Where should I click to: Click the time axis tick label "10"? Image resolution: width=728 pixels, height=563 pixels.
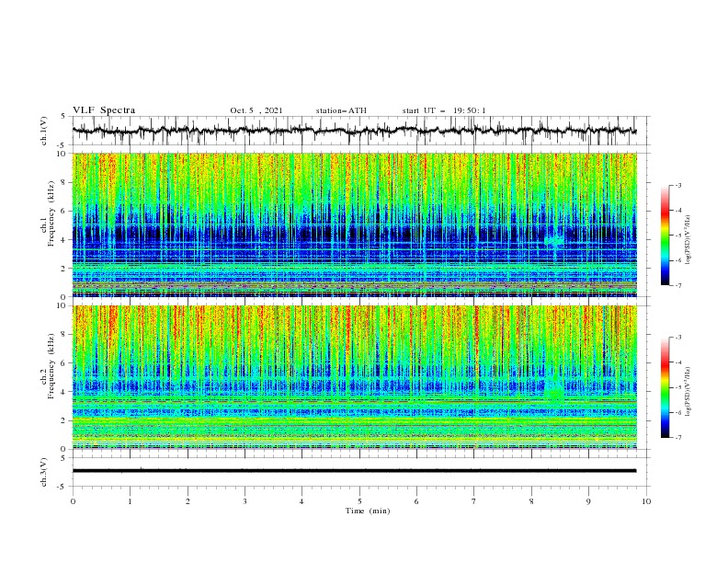point(646,501)
